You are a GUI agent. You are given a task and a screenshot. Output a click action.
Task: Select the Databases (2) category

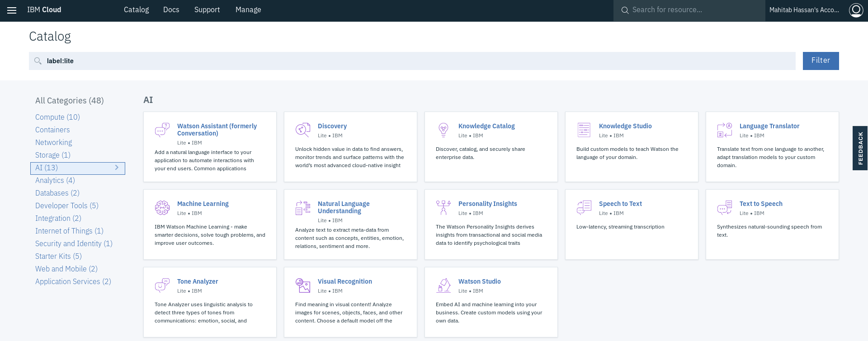tap(57, 193)
